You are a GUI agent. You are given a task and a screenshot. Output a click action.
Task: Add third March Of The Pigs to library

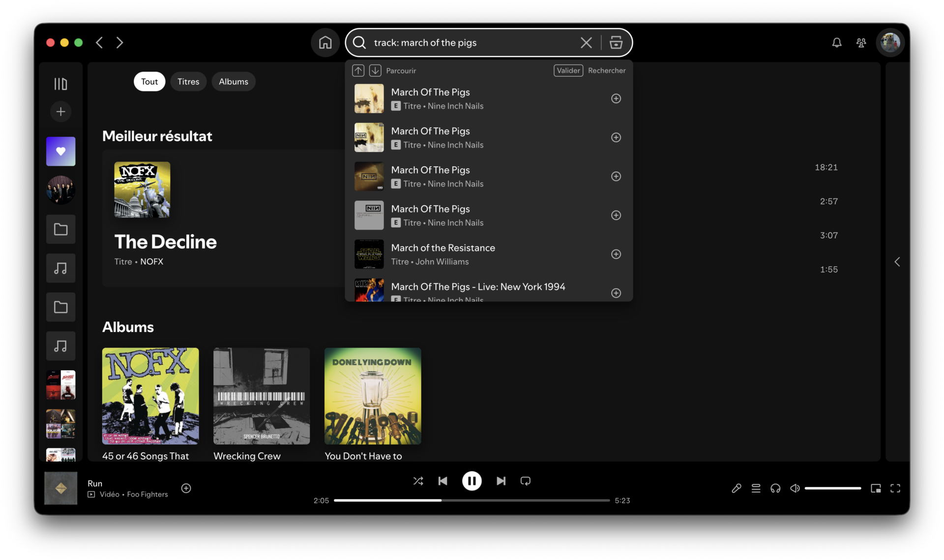tap(616, 177)
